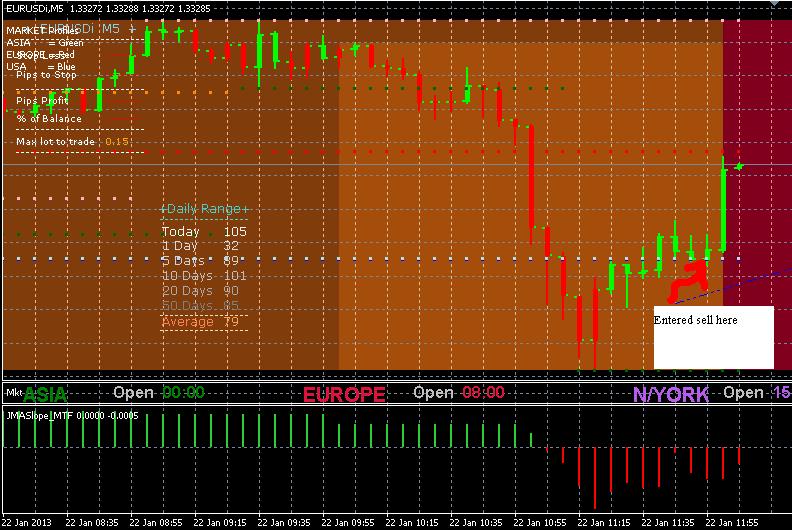Select the 'Pips to Stop' label
This screenshot has width=792, height=530.
tap(46, 75)
